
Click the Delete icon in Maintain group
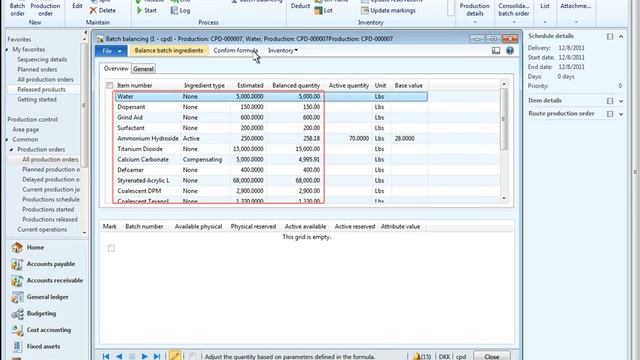pyautogui.click(x=93, y=10)
